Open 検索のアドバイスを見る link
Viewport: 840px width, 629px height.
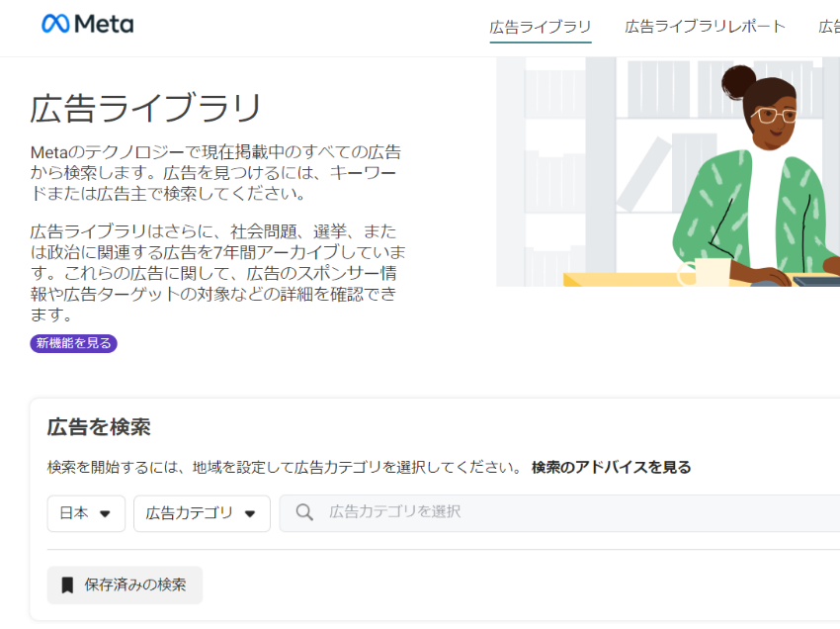coord(612,467)
